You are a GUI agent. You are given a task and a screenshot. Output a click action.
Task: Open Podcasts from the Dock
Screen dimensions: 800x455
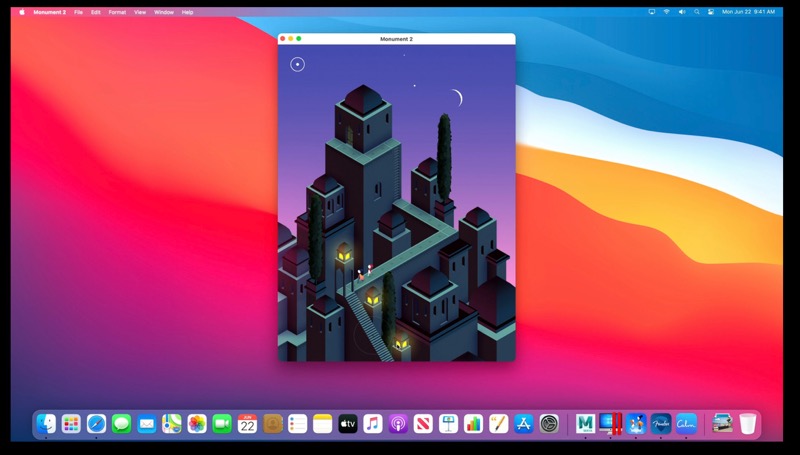(x=398, y=423)
